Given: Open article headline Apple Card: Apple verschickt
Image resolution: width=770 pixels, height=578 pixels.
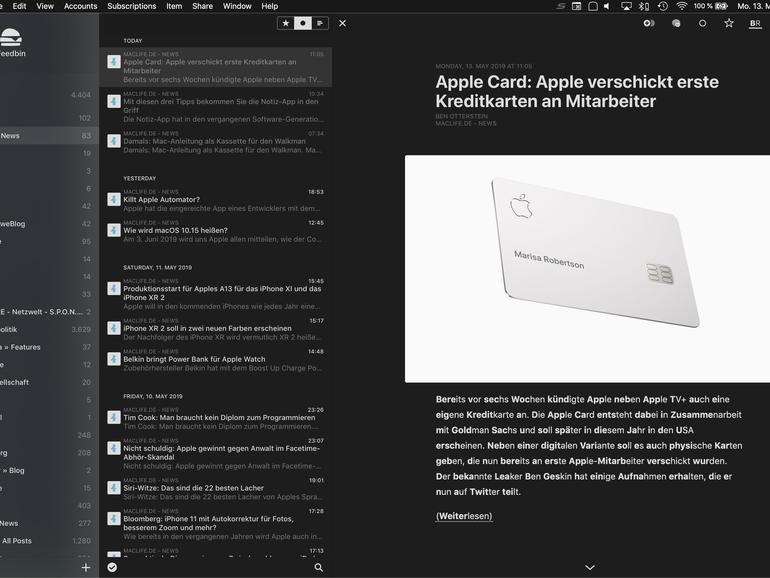Looking at the screenshot, I should click(x=577, y=91).
